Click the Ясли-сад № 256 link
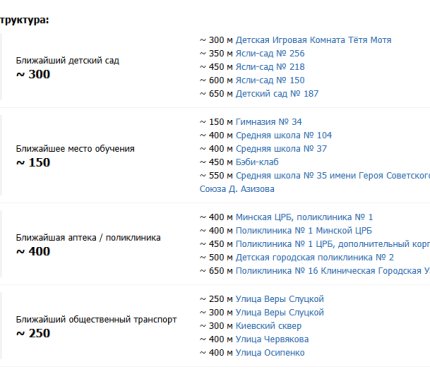 click(270, 53)
